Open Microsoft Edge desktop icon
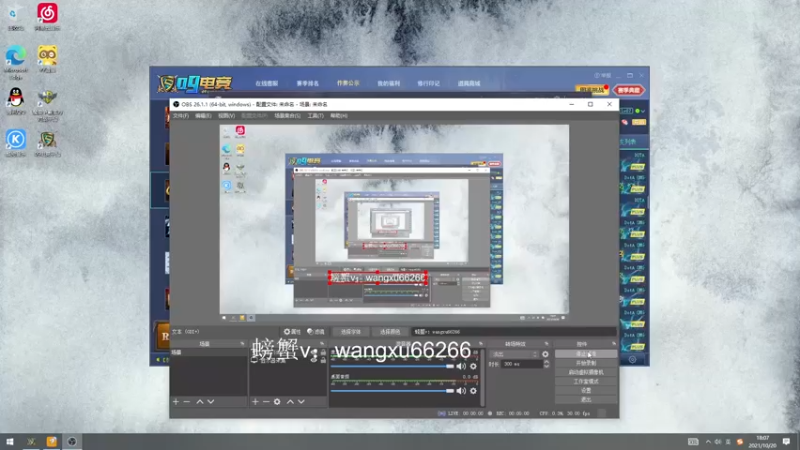 (16, 62)
